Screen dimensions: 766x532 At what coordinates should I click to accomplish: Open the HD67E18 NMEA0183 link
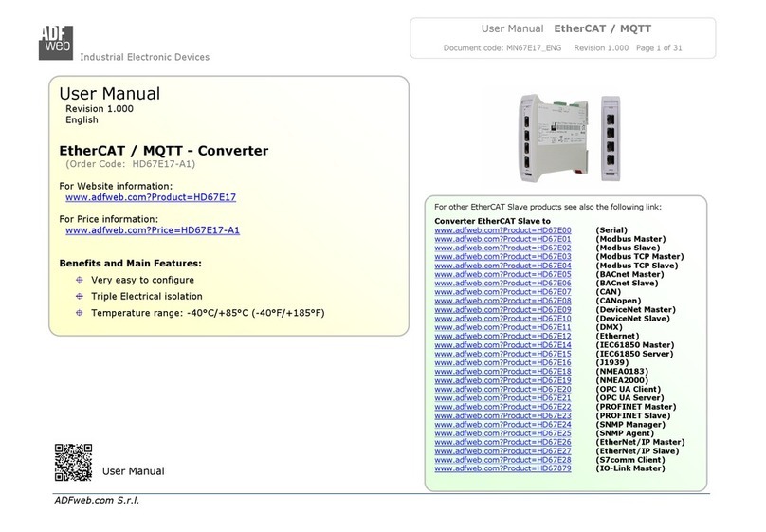[x=502, y=372]
